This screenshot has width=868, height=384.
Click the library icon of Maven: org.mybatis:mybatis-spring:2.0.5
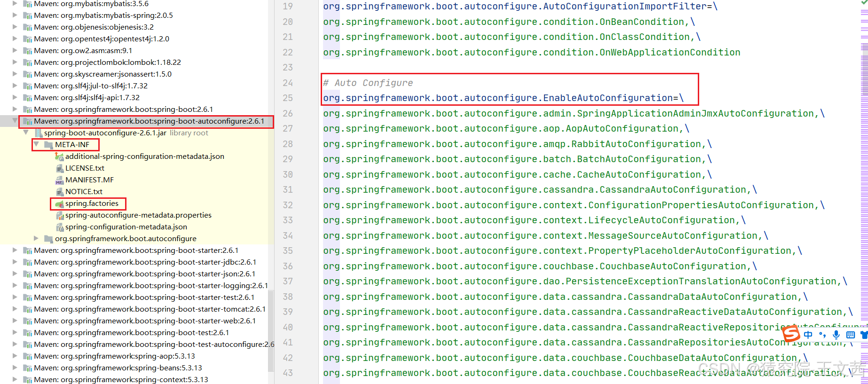28,16
